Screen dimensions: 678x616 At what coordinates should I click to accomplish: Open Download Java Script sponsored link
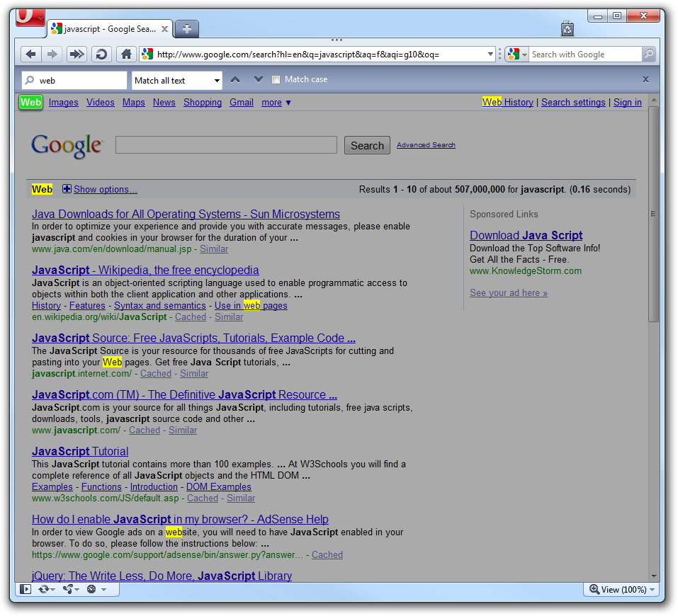(x=526, y=235)
